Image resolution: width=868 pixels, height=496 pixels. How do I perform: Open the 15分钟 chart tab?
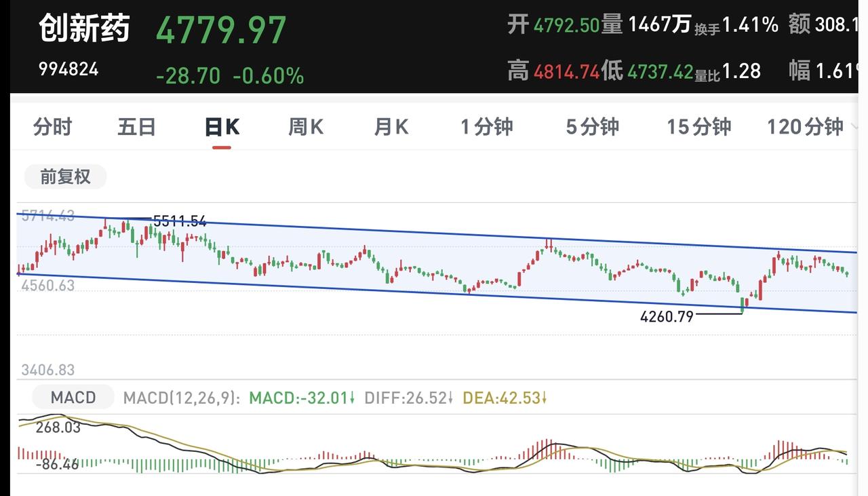[698, 127]
